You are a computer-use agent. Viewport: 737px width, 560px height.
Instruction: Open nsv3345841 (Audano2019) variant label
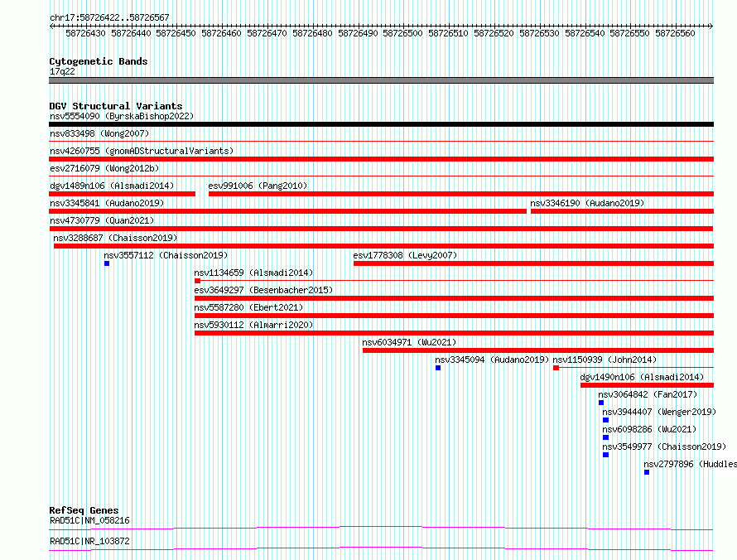(x=107, y=203)
